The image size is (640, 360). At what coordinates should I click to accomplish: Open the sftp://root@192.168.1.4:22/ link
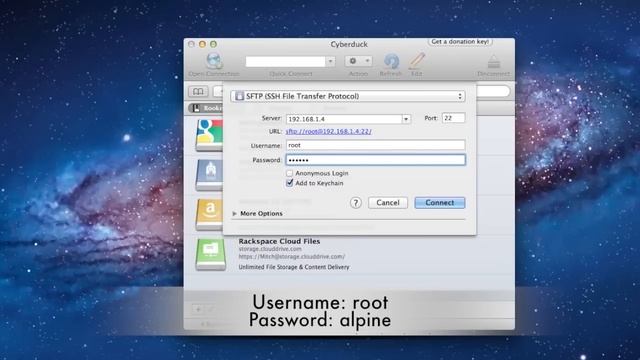(x=329, y=131)
